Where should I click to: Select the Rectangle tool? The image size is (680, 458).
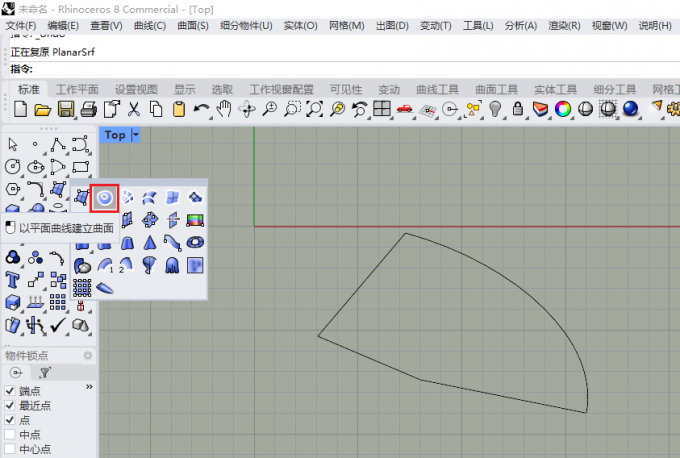[x=81, y=167]
